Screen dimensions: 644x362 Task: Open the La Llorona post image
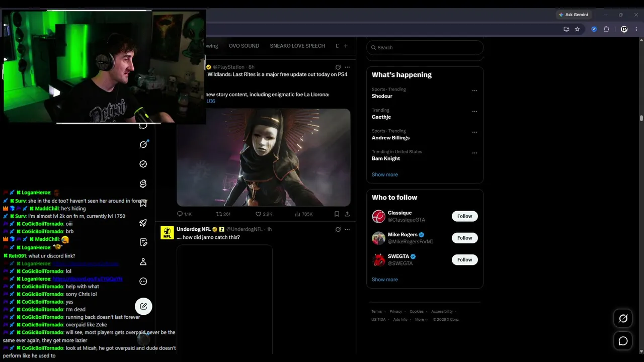tap(264, 157)
